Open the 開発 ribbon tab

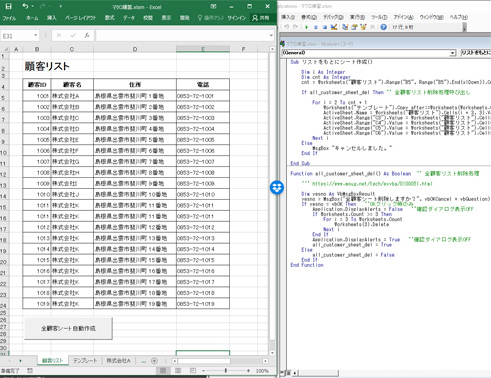click(185, 18)
